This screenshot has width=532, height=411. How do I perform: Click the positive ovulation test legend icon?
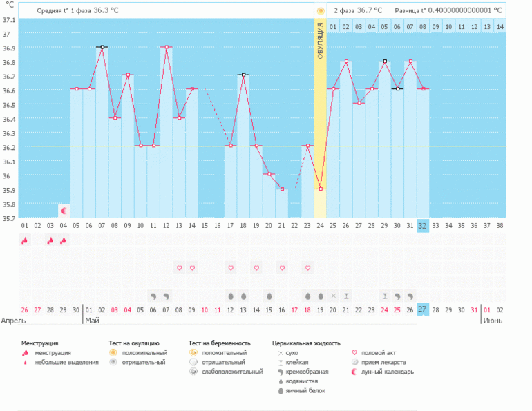[114, 353]
